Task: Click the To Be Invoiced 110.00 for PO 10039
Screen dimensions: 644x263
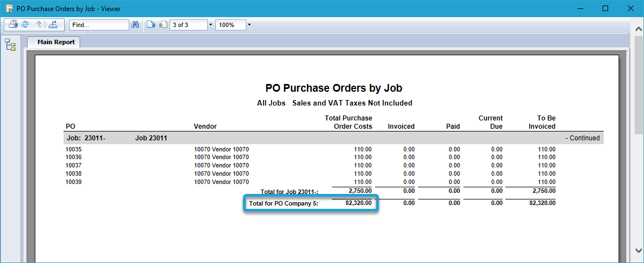Action: tap(547, 182)
